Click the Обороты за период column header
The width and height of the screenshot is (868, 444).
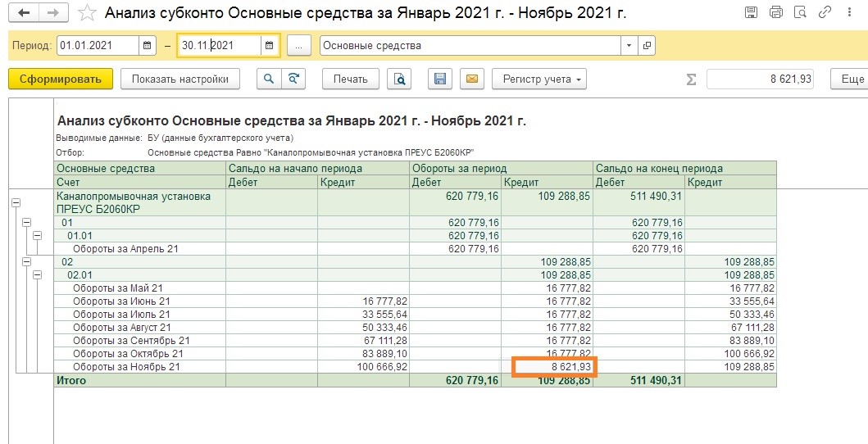coord(501,169)
